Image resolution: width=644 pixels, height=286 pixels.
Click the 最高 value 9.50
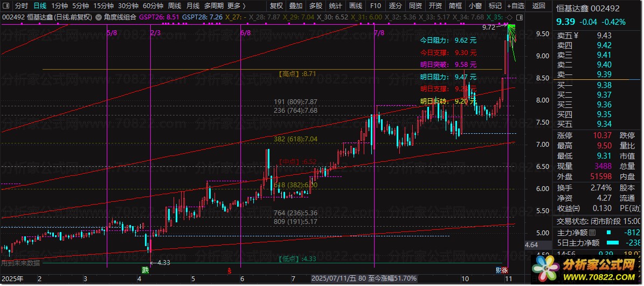pos(604,146)
